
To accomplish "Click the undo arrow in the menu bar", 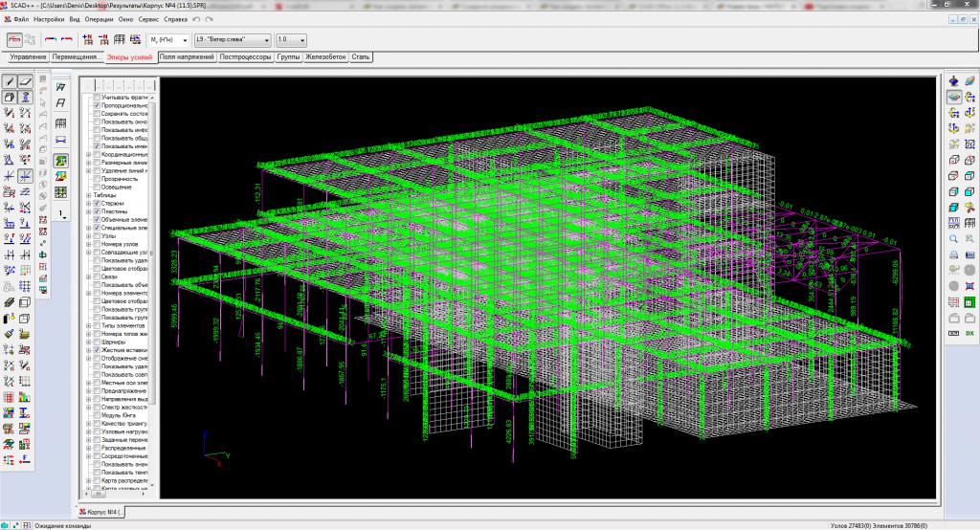I will pos(196,18).
